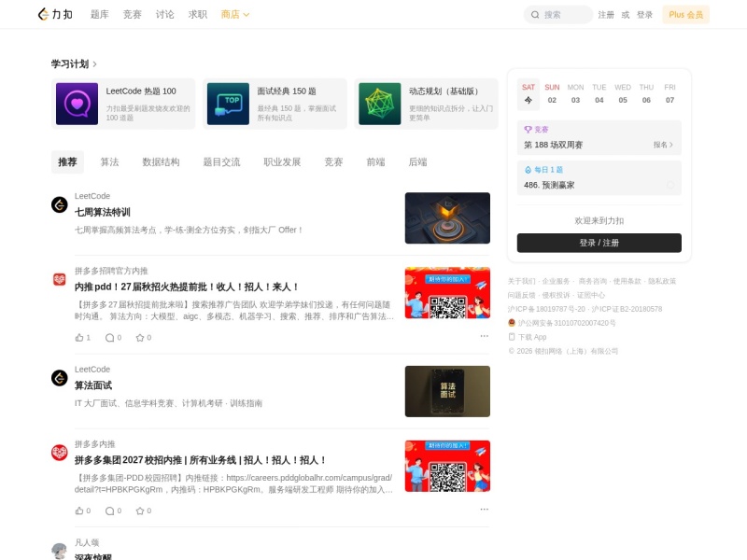Screen dimensions: 747x560
Task: Switch to the 算法 tab
Action: pos(109,161)
